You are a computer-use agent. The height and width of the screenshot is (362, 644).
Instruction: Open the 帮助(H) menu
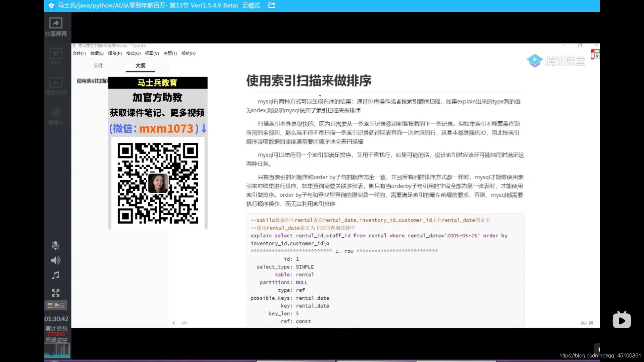coord(188,53)
